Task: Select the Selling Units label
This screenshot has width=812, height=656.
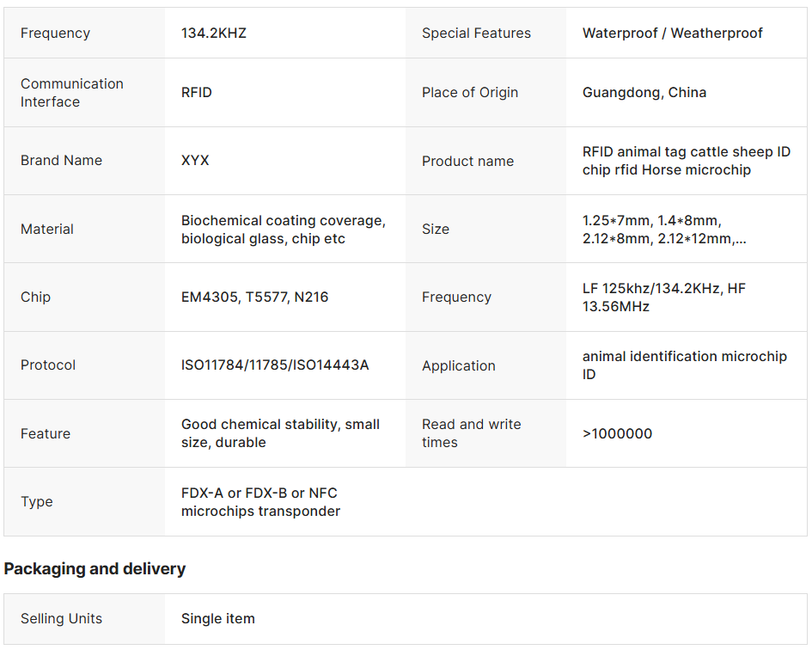Action: [61, 619]
